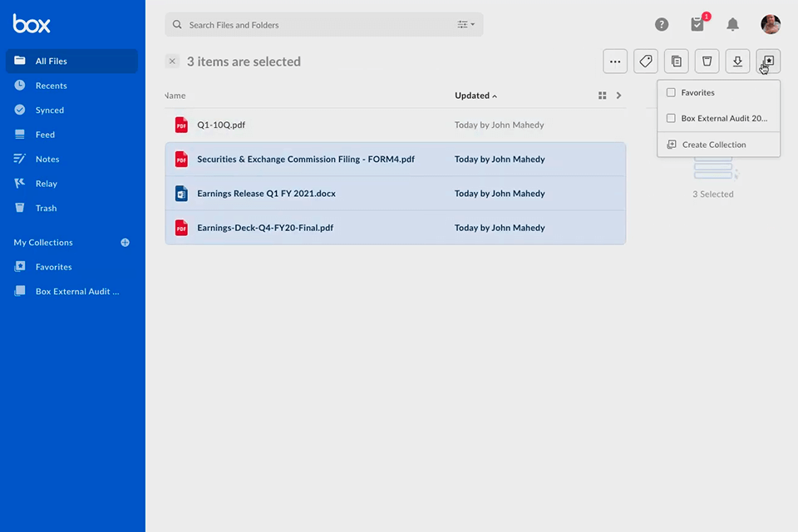Image resolution: width=798 pixels, height=532 pixels.
Task: Open the profile avatar picture
Action: [x=770, y=24]
